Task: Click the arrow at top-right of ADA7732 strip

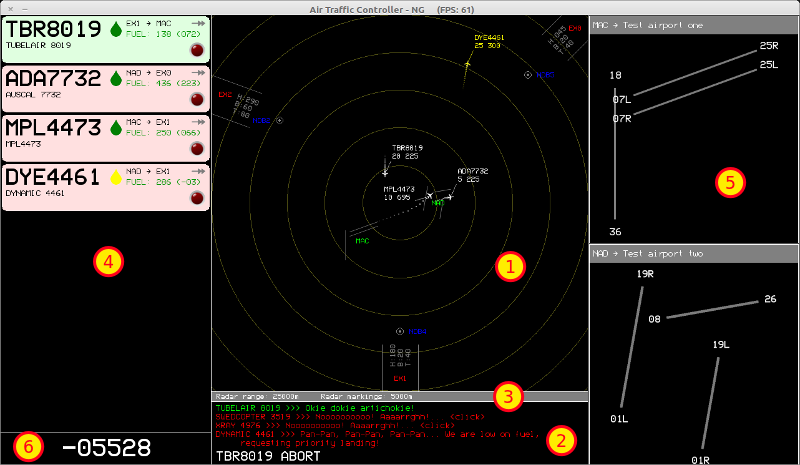Action: click(198, 71)
